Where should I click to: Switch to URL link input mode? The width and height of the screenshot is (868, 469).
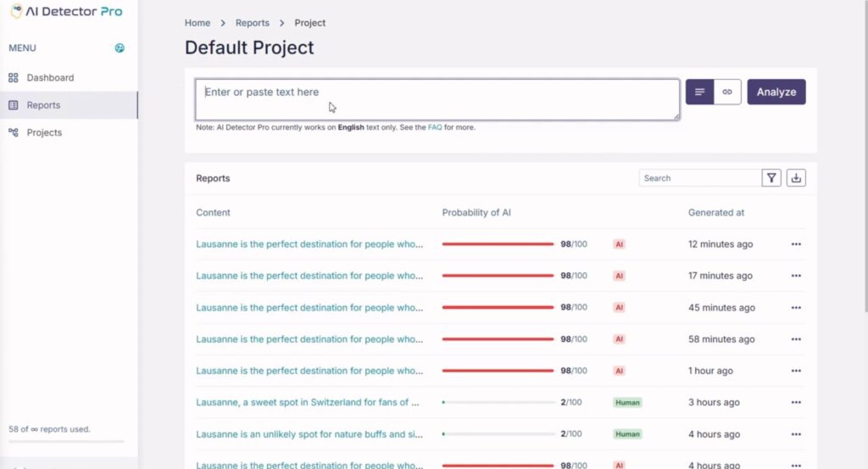click(727, 92)
